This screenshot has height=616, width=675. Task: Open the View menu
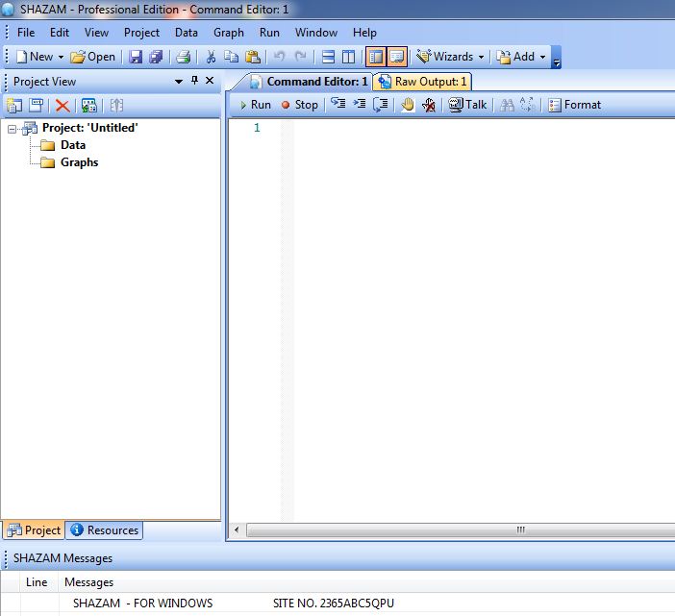96,33
